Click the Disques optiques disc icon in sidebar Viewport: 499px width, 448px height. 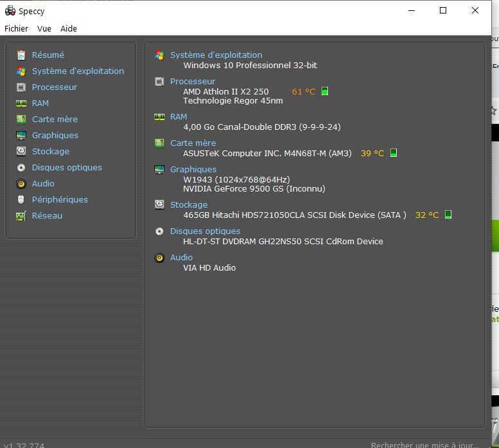pyautogui.click(x=21, y=167)
